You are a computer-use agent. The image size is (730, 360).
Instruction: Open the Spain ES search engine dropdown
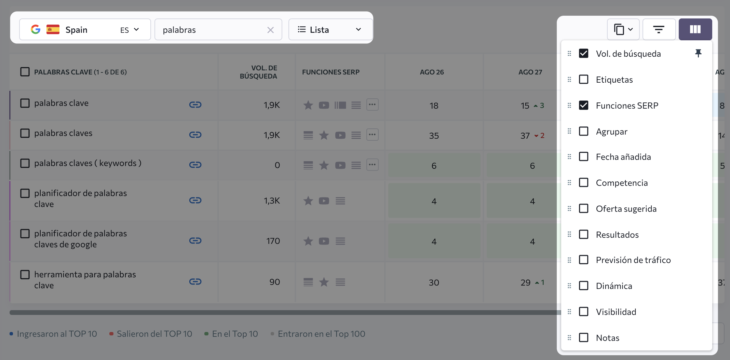85,29
